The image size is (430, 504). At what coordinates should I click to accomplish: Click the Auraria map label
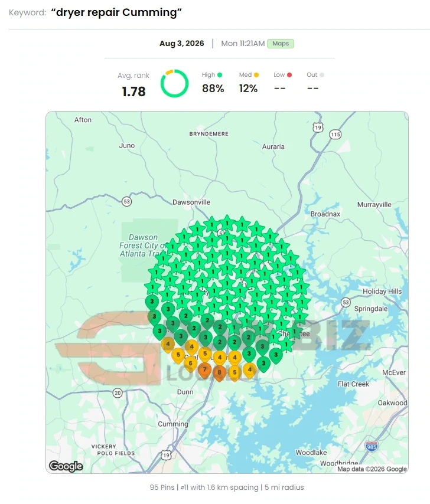[273, 146]
